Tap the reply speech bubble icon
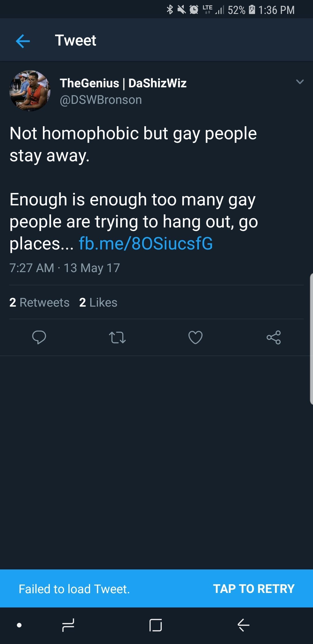313x644 pixels. 39,337
